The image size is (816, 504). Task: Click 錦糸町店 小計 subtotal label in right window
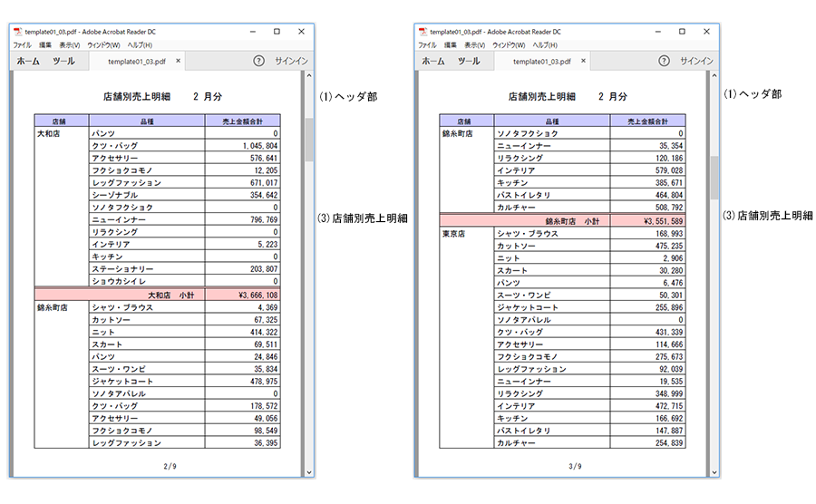pos(572,221)
